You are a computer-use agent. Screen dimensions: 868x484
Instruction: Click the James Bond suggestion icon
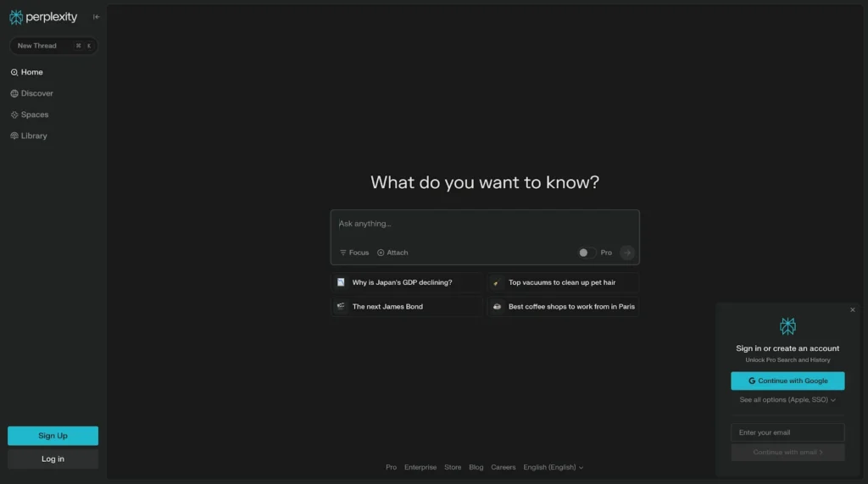(x=341, y=306)
